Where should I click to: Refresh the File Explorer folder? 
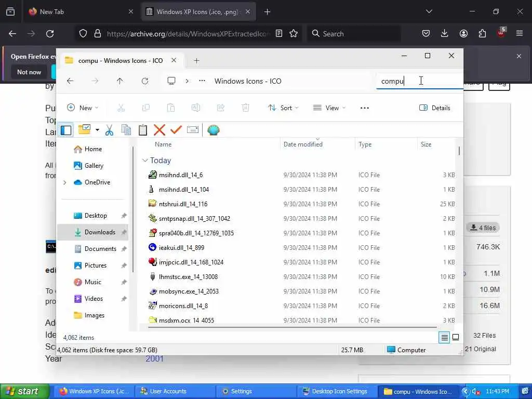(x=145, y=81)
